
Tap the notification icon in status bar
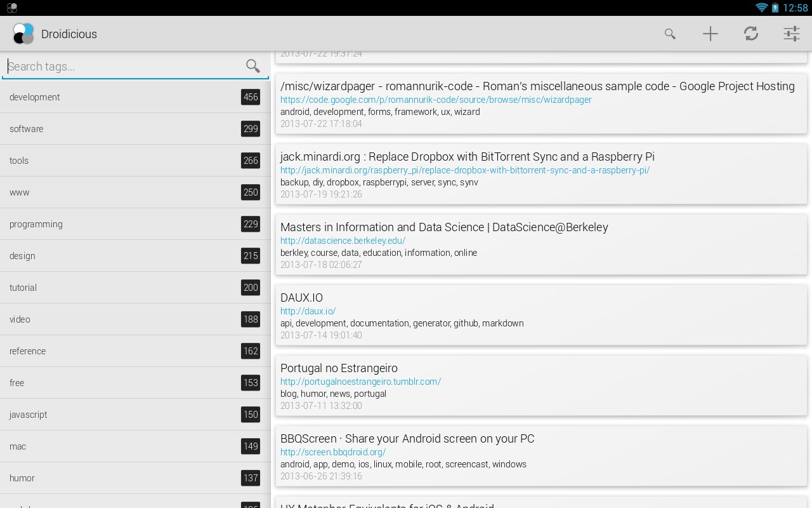tap(11, 8)
